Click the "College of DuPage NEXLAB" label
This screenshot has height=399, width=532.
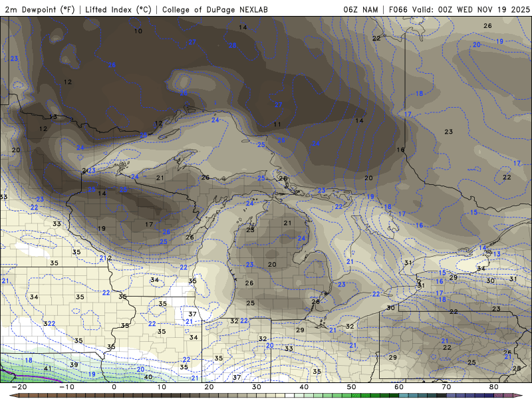point(215,9)
